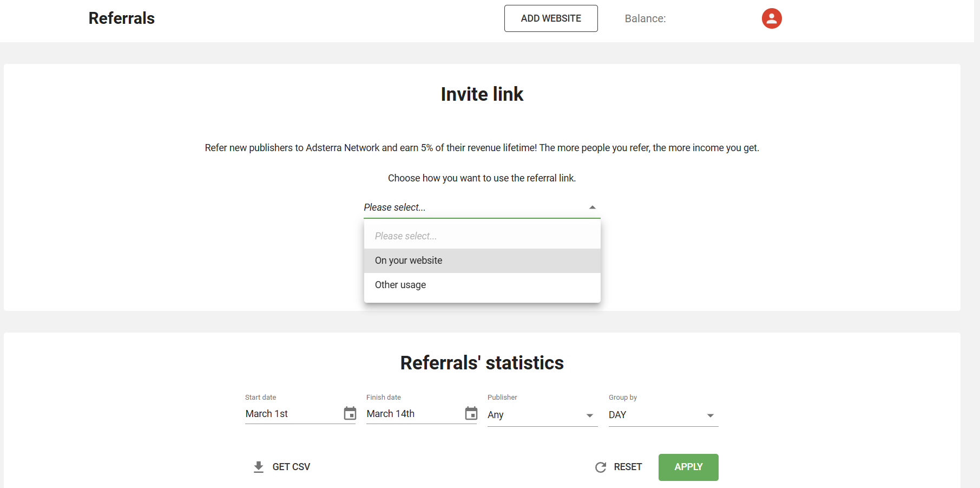Click the download icon beside GET CSV
Viewport: 980px width, 488px height.
click(x=259, y=467)
